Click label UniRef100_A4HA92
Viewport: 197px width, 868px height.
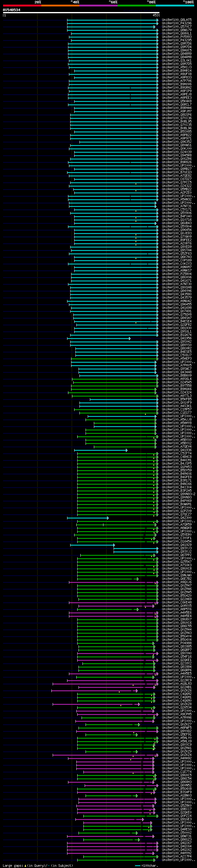coord(177,758)
